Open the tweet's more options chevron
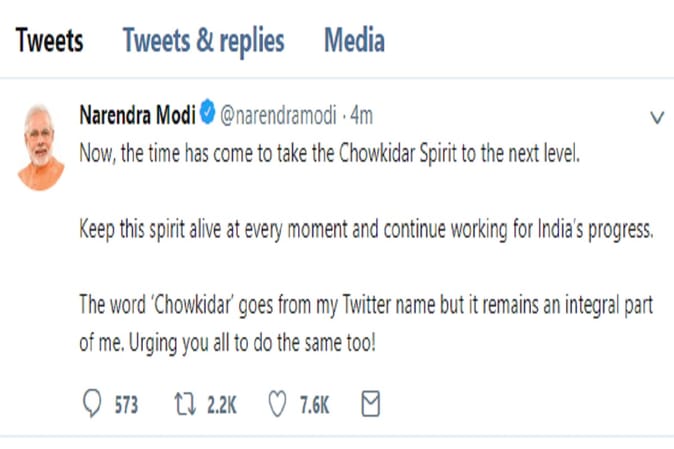This screenshot has width=674, height=449. point(657,118)
